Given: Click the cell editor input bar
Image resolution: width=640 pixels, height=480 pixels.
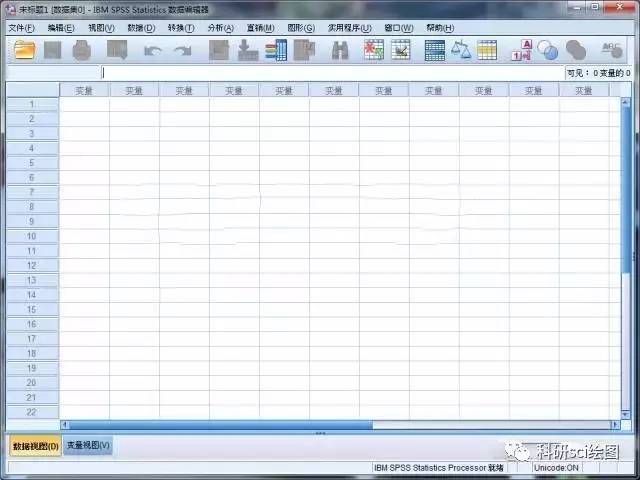Looking at the screenshot, I should [332, 73].
